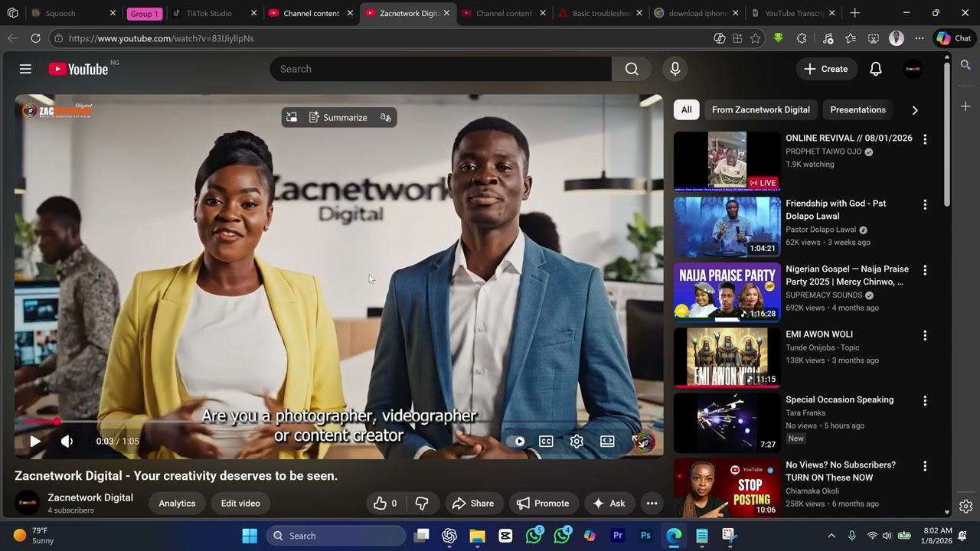Viewport: 980px width, 551px height.
Task: Reload the page
Action: pos(35,38)
